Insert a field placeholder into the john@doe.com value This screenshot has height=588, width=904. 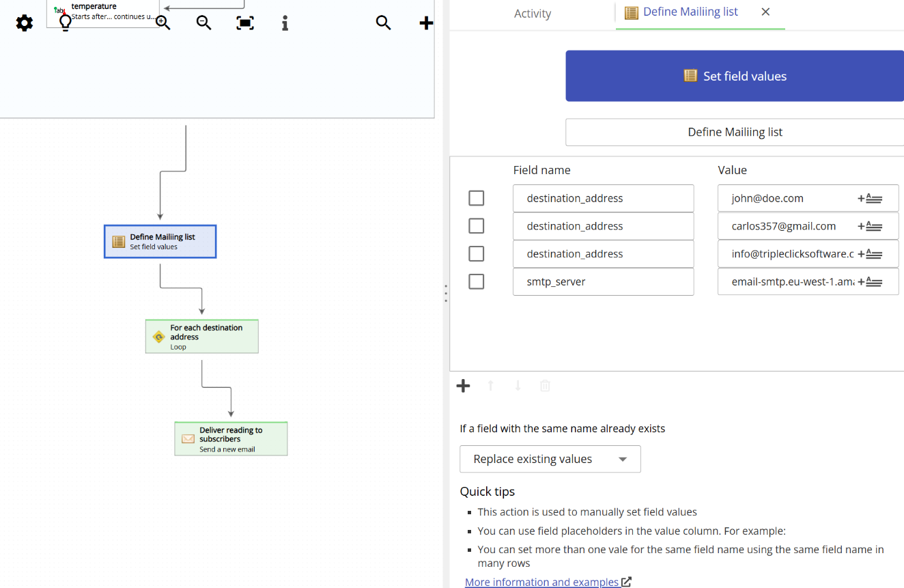872,198
